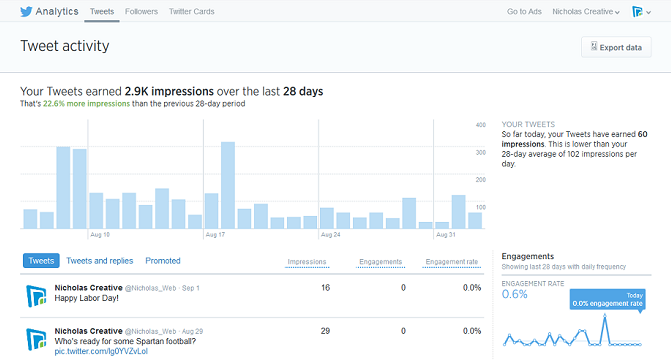The image size is (671, 360).
Task: Click the peak of engagement rate line chart
Action: (x=605, y=316)
